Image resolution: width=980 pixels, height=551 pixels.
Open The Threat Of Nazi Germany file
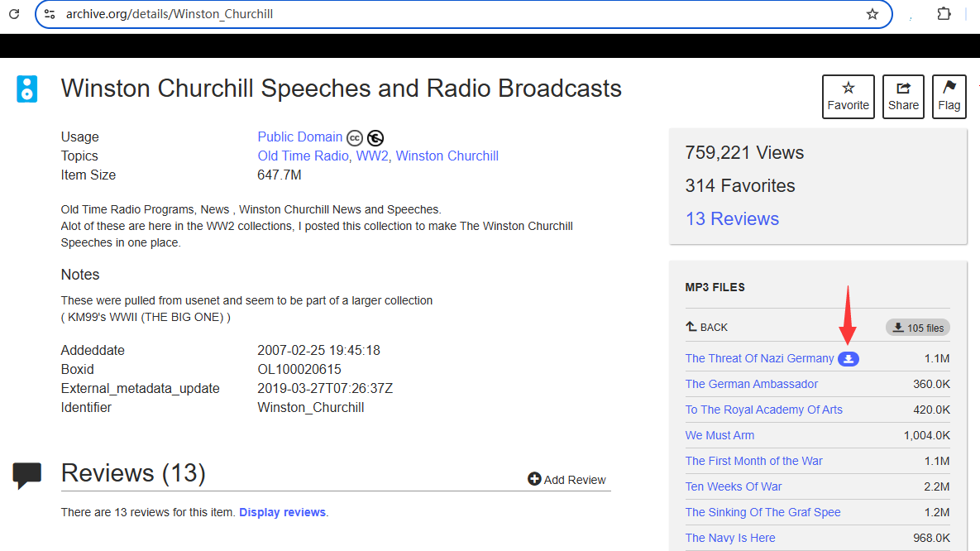click(759, 358)
